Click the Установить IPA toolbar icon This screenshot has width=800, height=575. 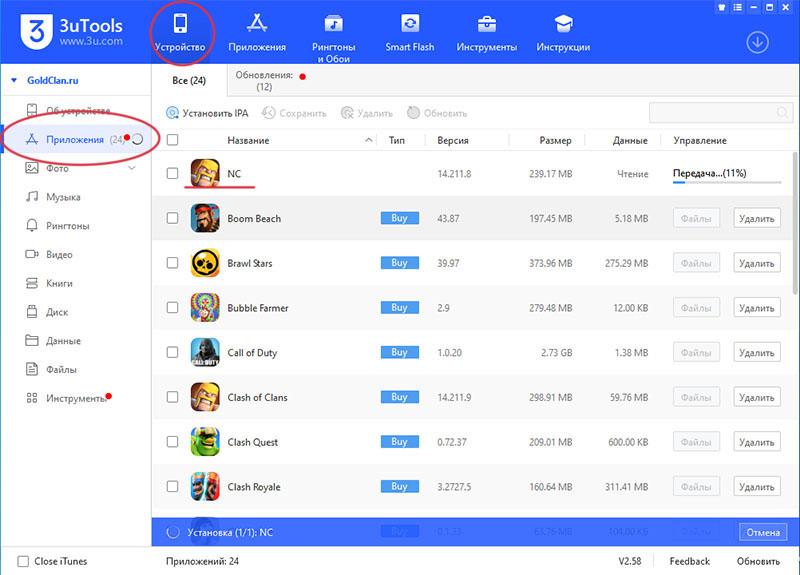172,113
